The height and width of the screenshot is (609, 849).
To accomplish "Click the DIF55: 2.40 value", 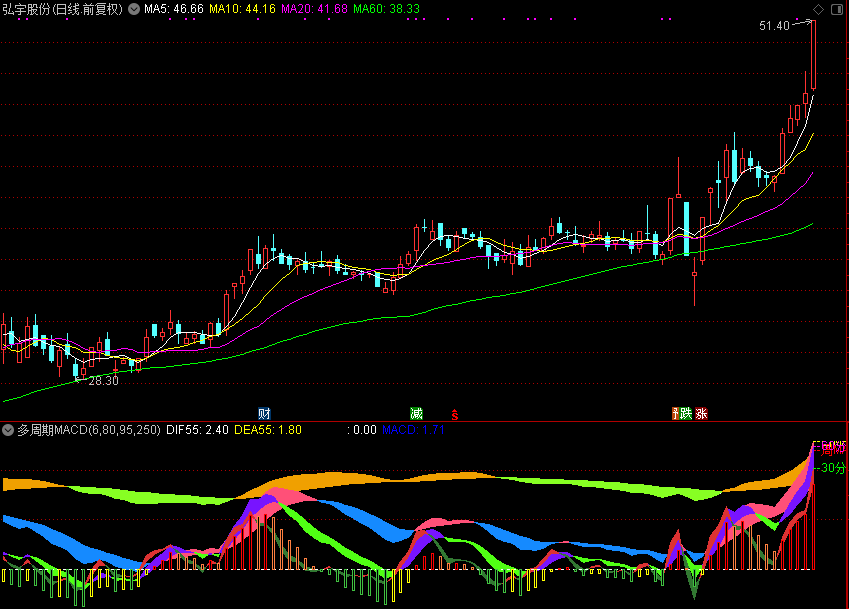I will (x=197, y=430).
